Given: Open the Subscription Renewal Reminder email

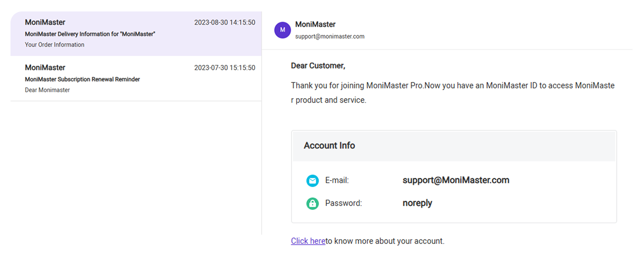Looking at the screenshot, I should pyautogui.click(x=136, y=78).
